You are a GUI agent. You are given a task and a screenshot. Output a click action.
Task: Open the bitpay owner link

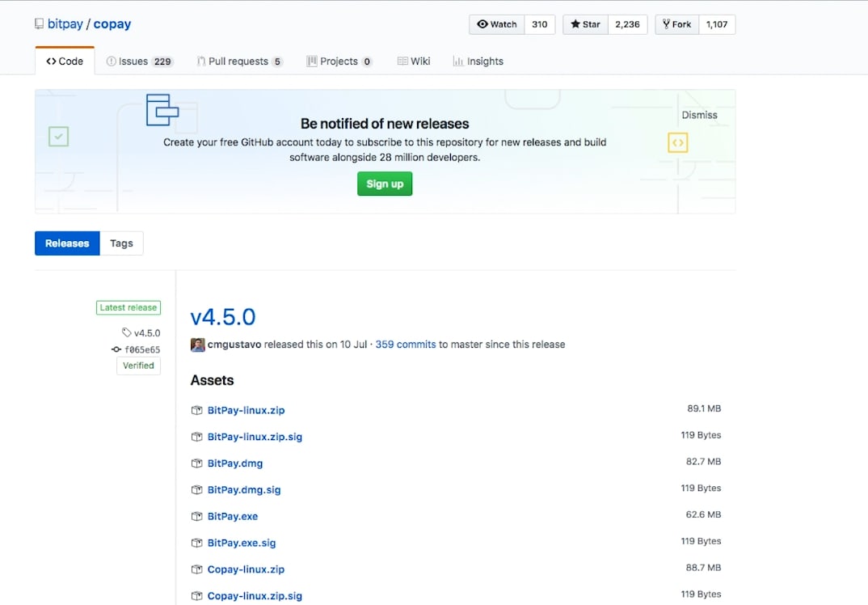pyautogui.click(x=65, y=23)
